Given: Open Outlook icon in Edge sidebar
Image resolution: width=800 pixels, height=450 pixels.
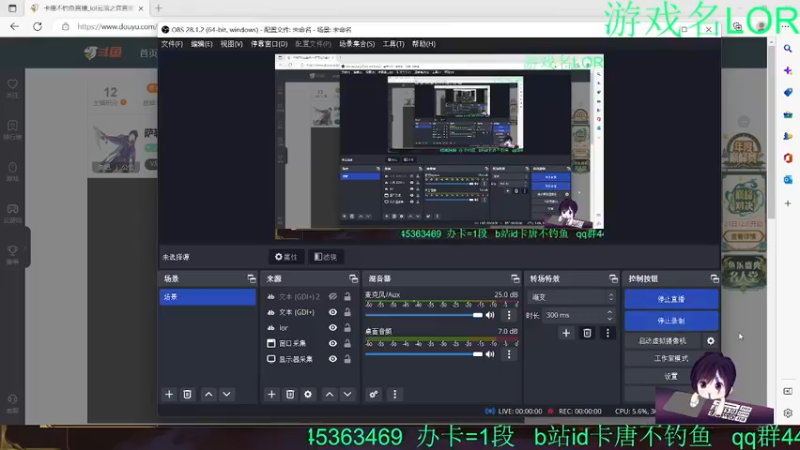Looking at the screenshot, I should click(x=788, y=180).
